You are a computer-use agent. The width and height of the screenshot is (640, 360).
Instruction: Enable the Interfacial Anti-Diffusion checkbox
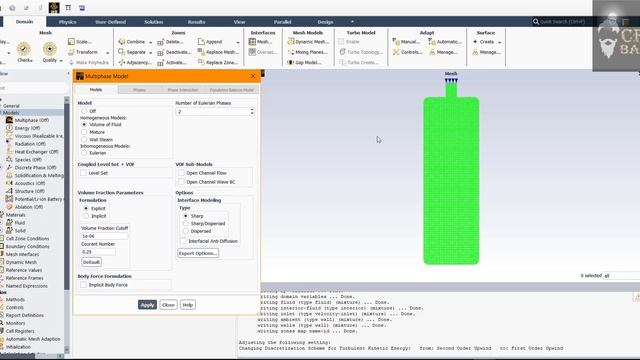(183, 241)
